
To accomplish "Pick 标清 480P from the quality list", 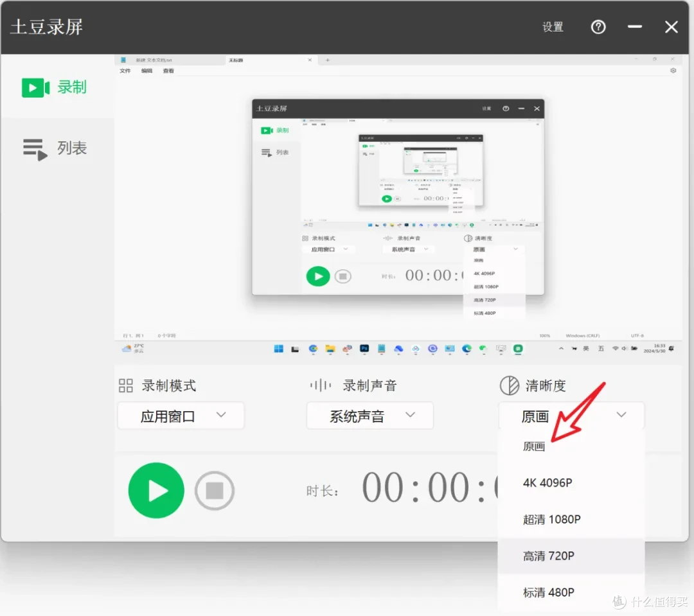I will pos(571,592).
